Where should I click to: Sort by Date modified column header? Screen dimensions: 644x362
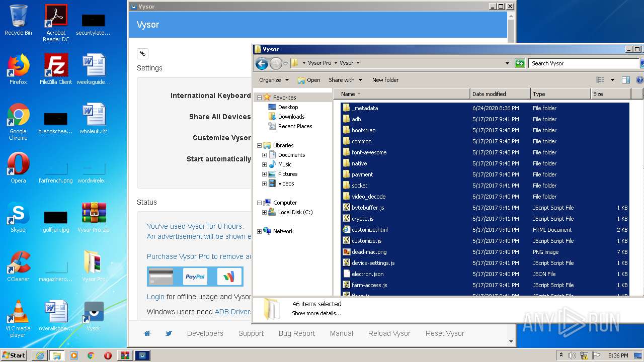[x=500, y=94]
